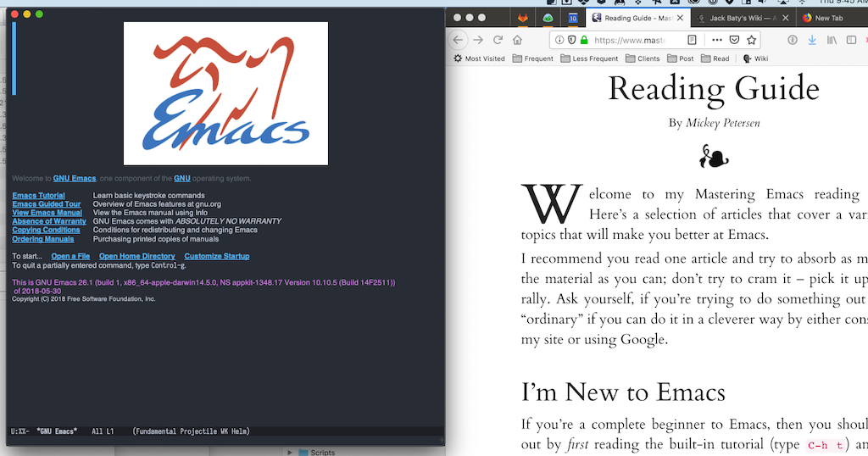Open page actions three-dot menu
This screenshot has height=456, width=868.
tap(717, 40)
